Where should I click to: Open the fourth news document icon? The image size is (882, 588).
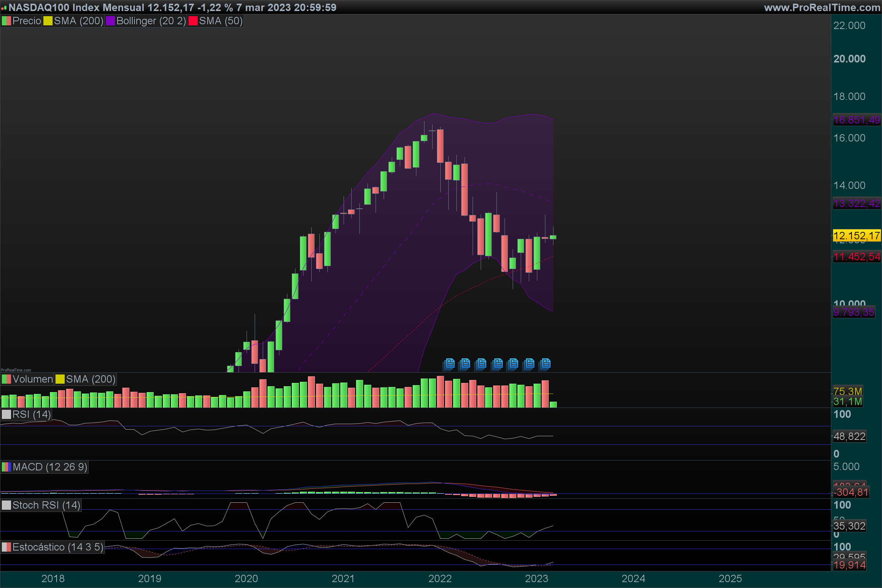497,364
